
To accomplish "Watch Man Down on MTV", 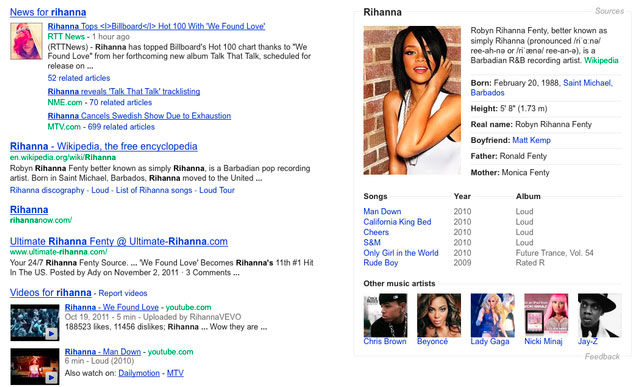I will click(x=175, y=373).
